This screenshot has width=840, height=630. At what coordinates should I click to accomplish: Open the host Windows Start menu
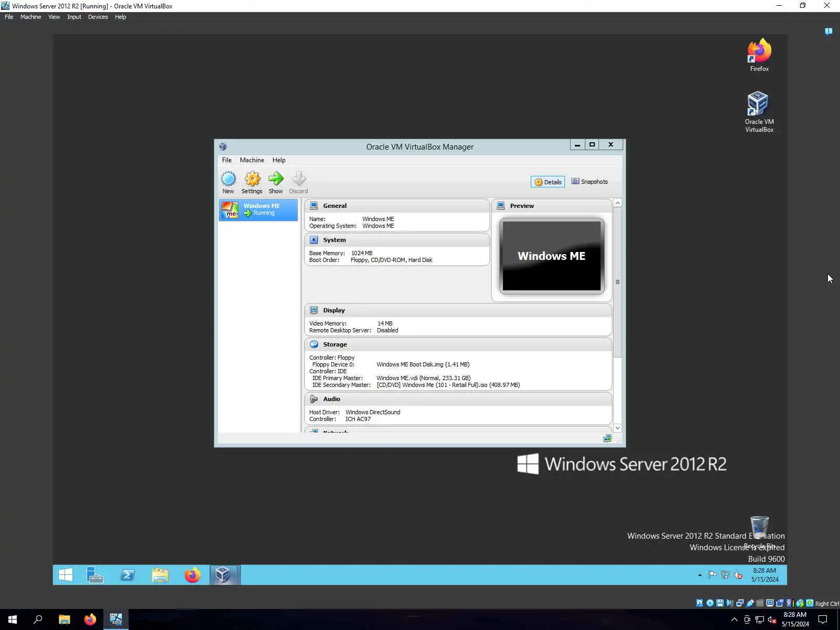point(13,619)
